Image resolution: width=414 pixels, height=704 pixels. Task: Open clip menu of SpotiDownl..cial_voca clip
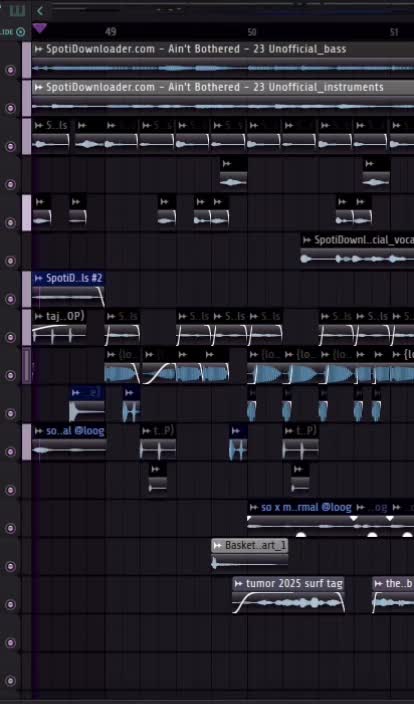point(307,240)
